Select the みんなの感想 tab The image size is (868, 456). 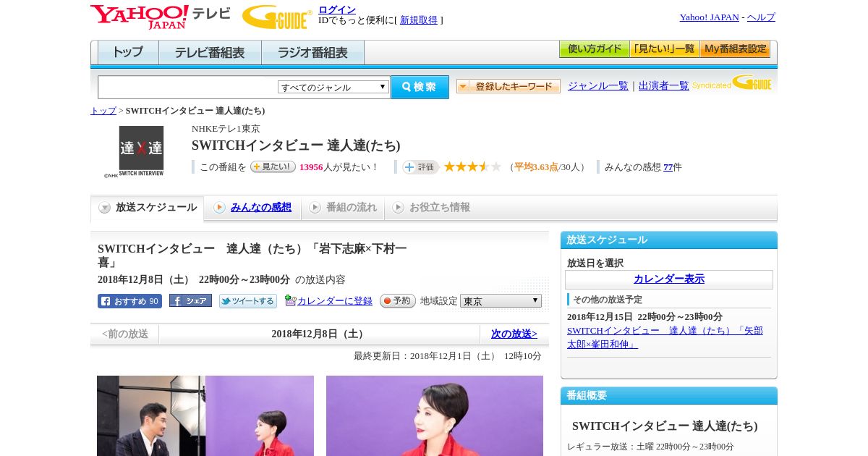(x=252, y=208)
